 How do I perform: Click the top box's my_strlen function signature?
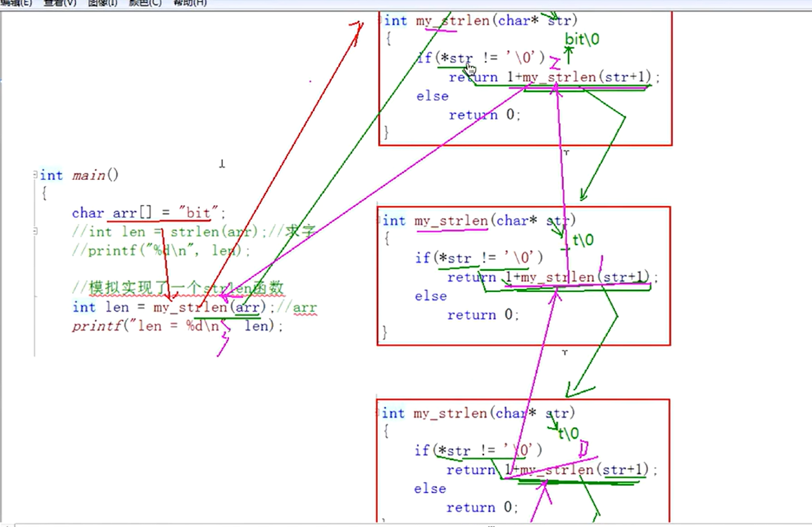pos(480,21)
